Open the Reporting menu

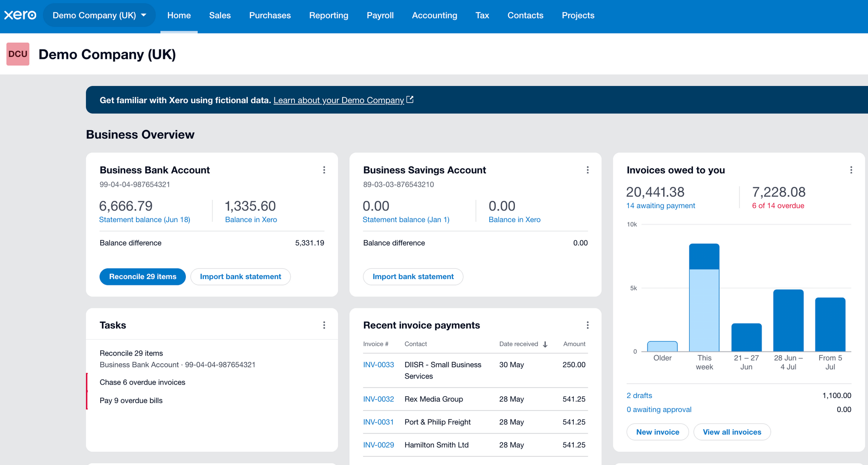point(329,15)
